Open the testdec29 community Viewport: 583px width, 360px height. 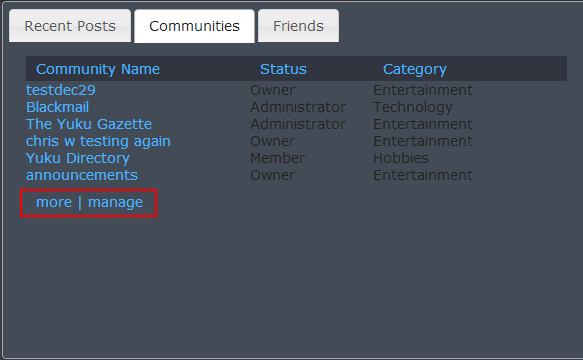(x=61, y=90)
